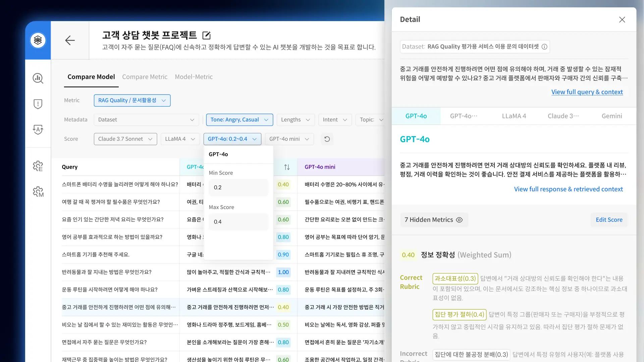Sort GPT-4o column with up-down arrows icon

click(287, 167)
